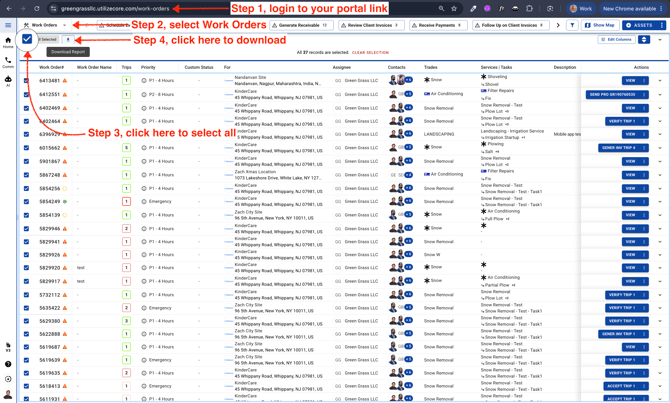Open the filter funnel icon
Image resolution: width=670 pixels, height=403 pixels.
[x=572, y=25]
